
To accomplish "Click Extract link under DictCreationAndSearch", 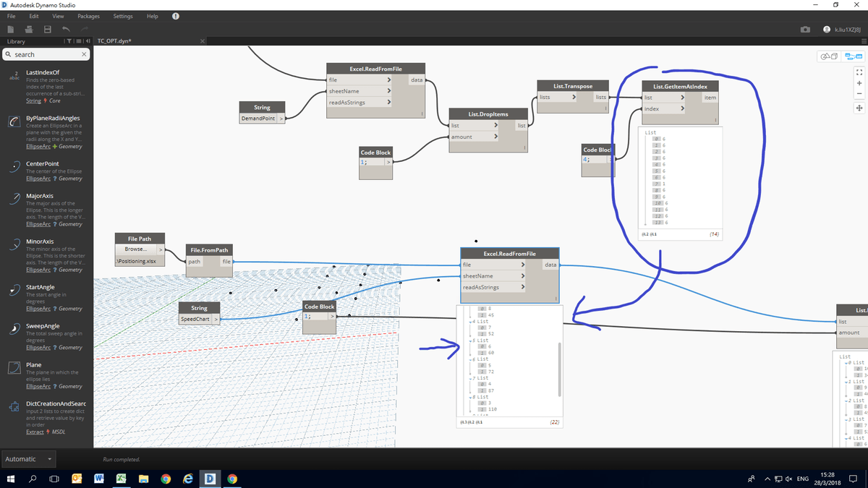I will pyautogui.click(x=35, y=432).
